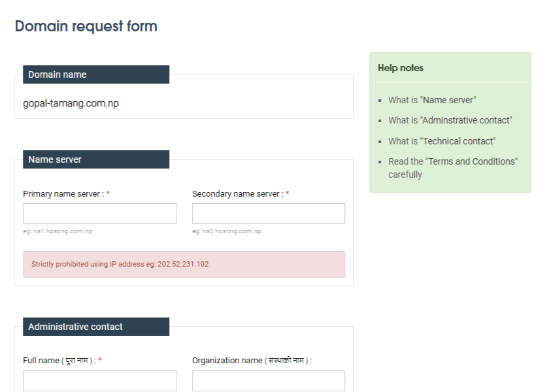The image size is (547, 392).
Task: Click the Full name input box
Action: tap(99, 380)
